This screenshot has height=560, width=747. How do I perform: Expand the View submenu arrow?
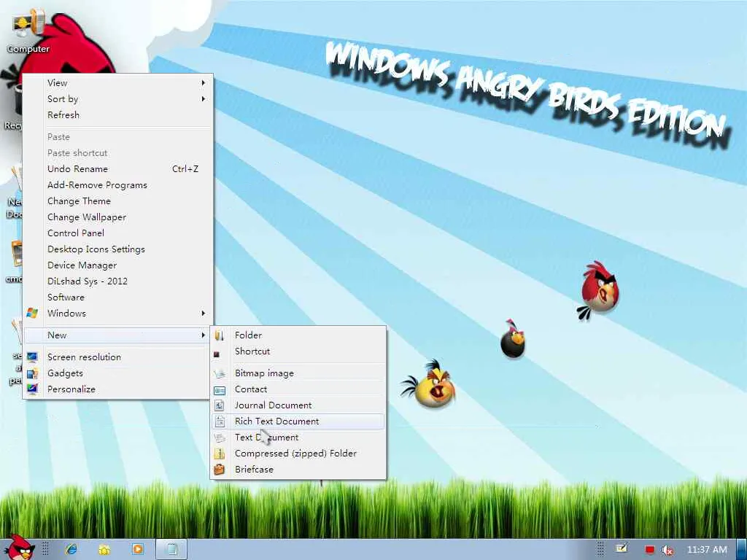(204, 83)
